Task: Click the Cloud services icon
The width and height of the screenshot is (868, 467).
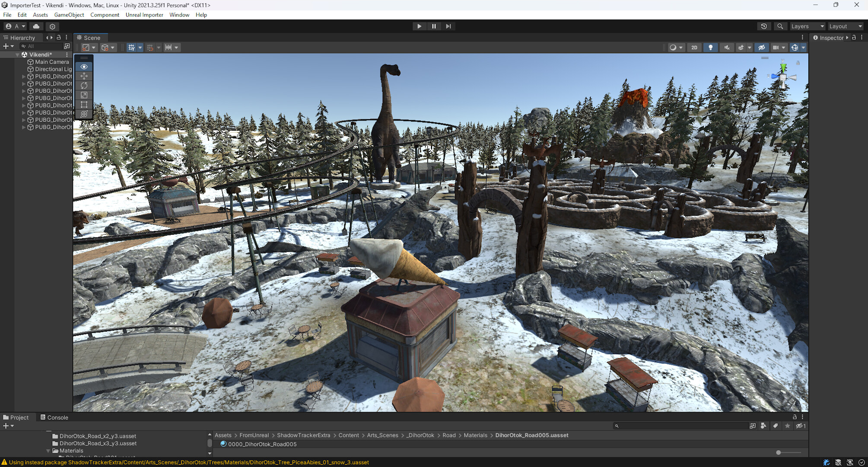Action: coord(36,26)
